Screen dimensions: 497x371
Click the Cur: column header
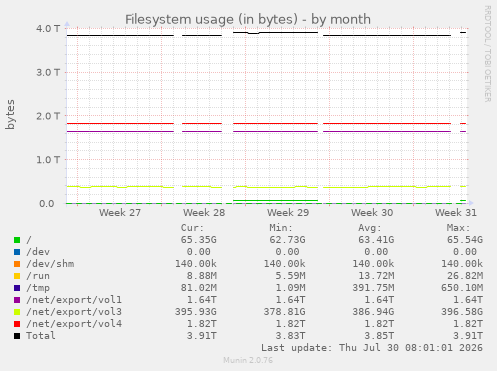pos(192,228)
